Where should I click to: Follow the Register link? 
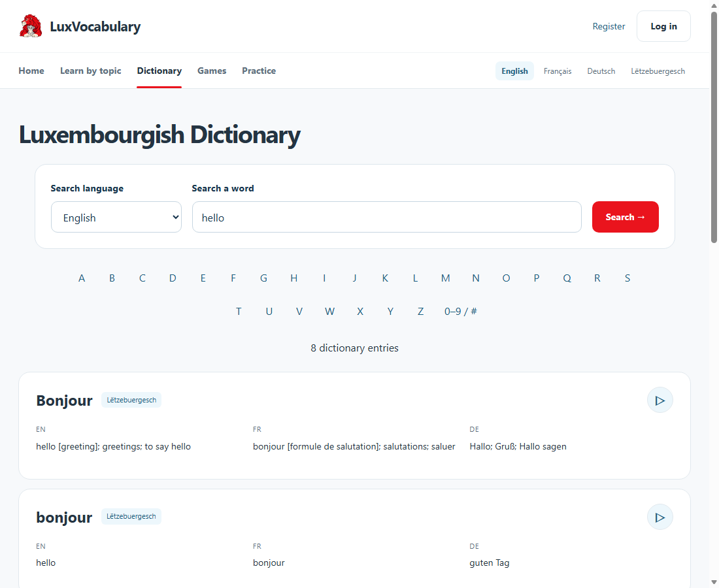point(609,26)
